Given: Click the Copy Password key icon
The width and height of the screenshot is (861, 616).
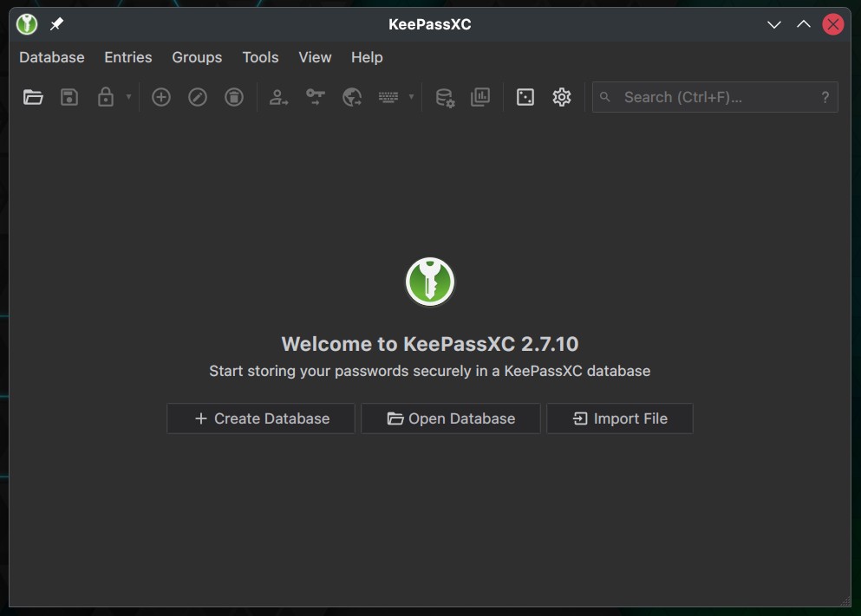Looking at the screenshot, I should [316, 97].
